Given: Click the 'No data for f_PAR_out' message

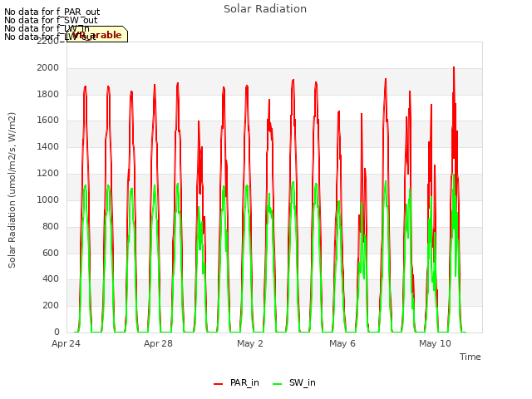Looking at the screenshot, I should pos(52,12).
